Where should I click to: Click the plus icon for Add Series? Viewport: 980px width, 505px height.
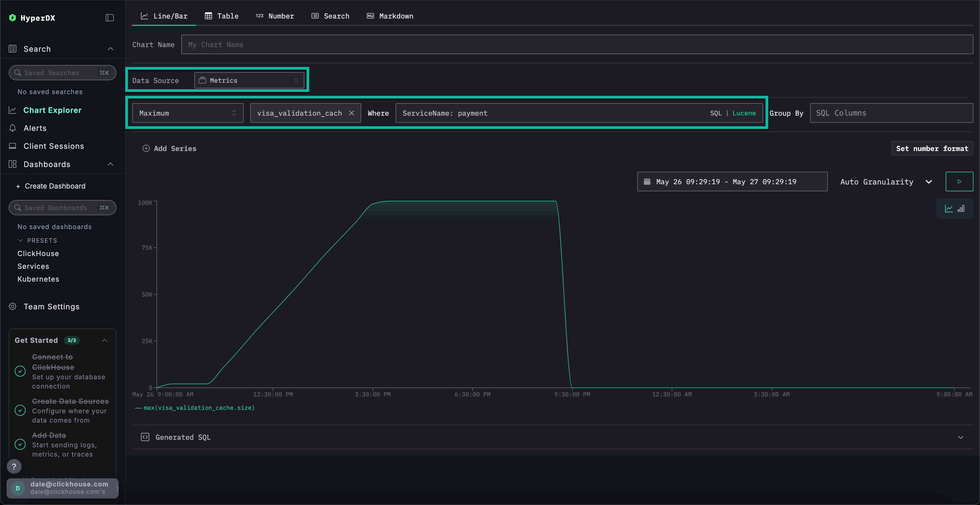pos(146,148)
